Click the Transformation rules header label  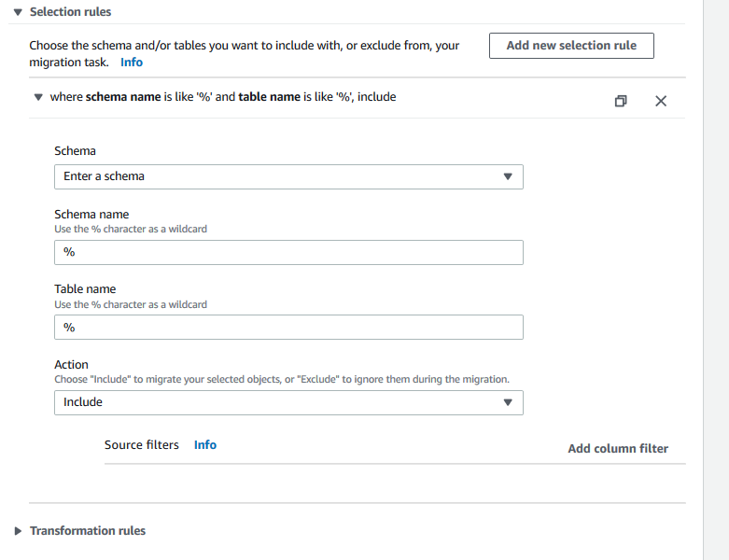pyautogui.click(x=88, y=531)
